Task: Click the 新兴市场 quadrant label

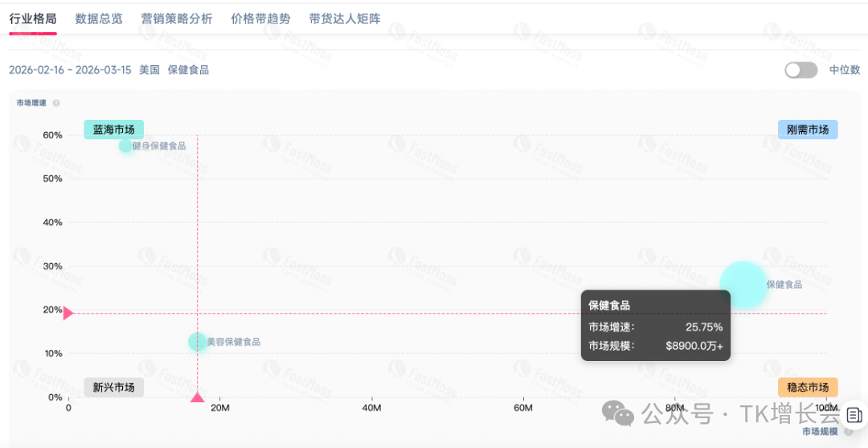Action: coord(113,387)
